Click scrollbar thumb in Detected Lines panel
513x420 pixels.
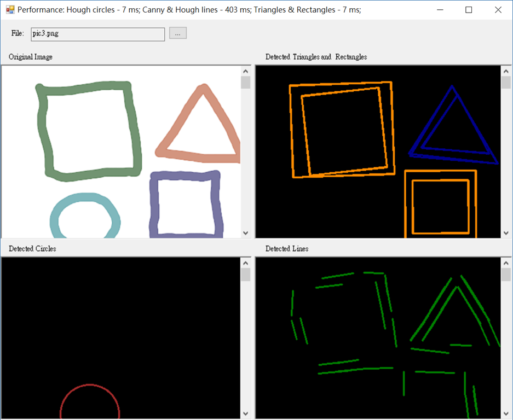(506, 275)
